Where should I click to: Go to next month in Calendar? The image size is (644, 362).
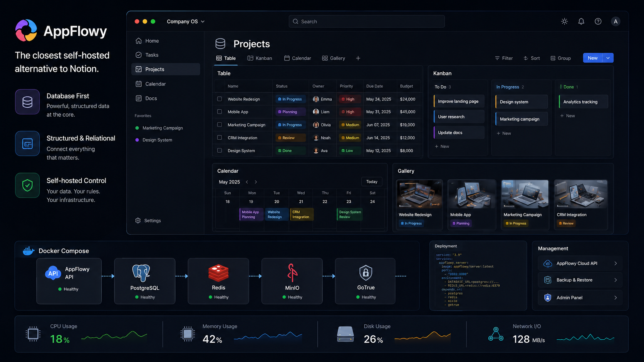click(256, 182)
